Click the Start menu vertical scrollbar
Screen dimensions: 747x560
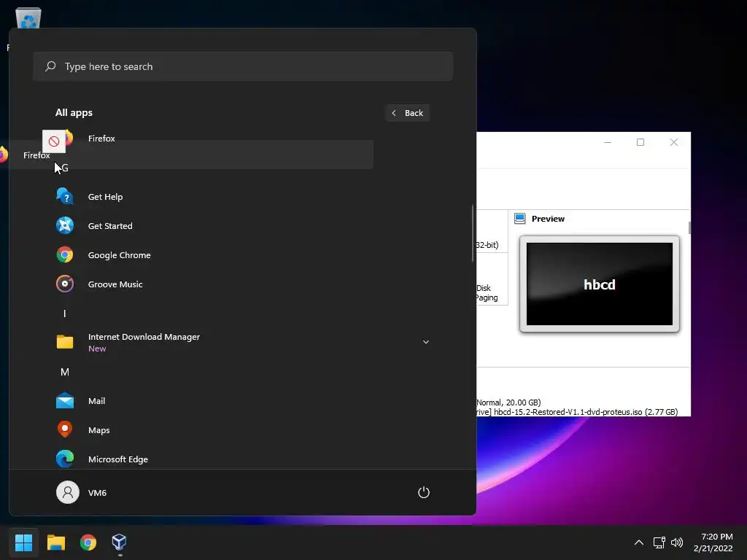click(473, 233)
